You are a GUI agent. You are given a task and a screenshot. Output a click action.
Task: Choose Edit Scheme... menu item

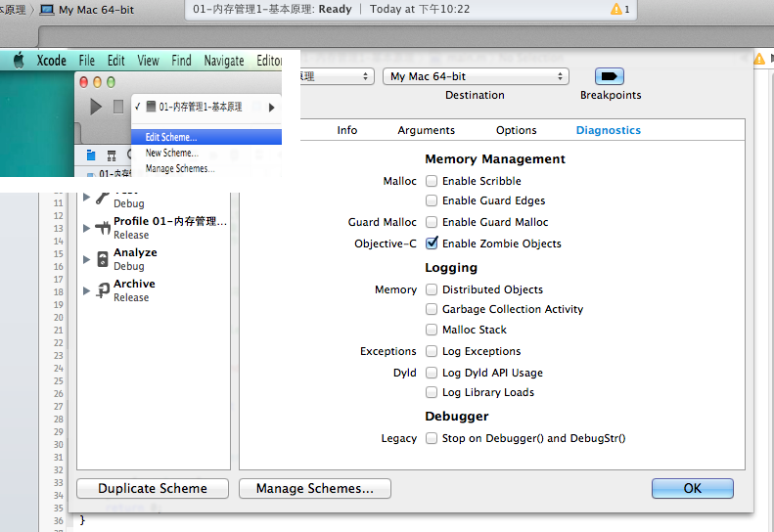[x=206, y=137]
